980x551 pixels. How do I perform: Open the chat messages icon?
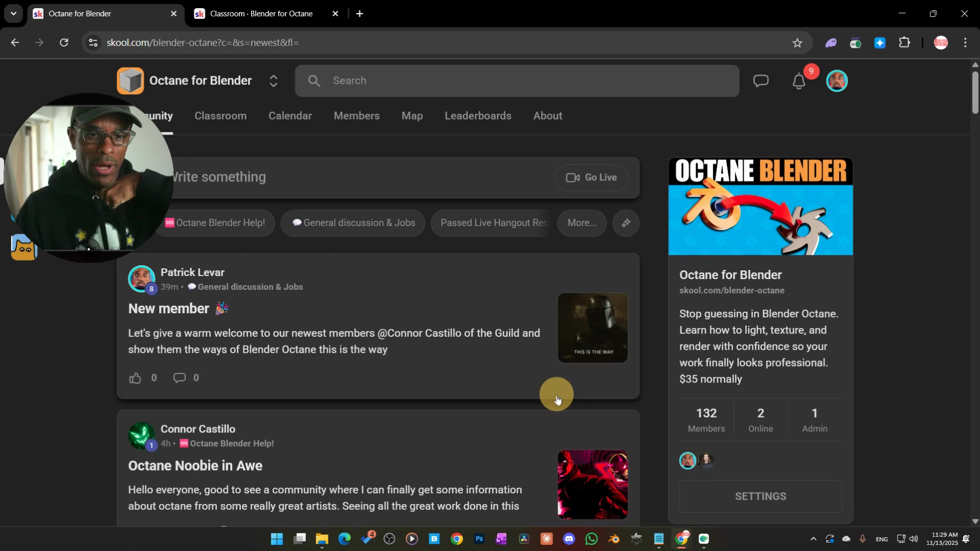pos(761,81)
